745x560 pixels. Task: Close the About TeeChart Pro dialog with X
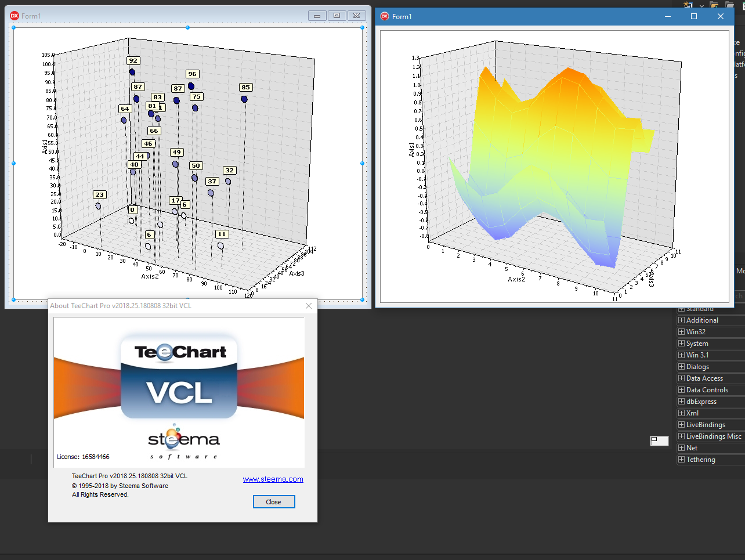pyautogui.click(x=309, y=306)
